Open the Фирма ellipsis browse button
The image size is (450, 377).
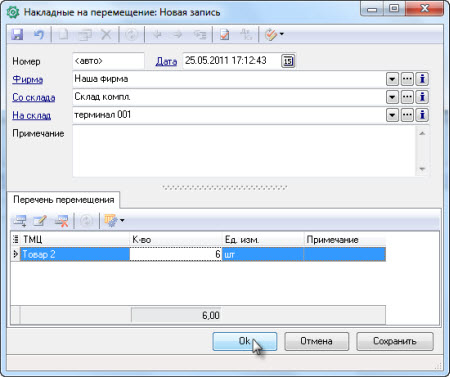[x=407, y=79]
